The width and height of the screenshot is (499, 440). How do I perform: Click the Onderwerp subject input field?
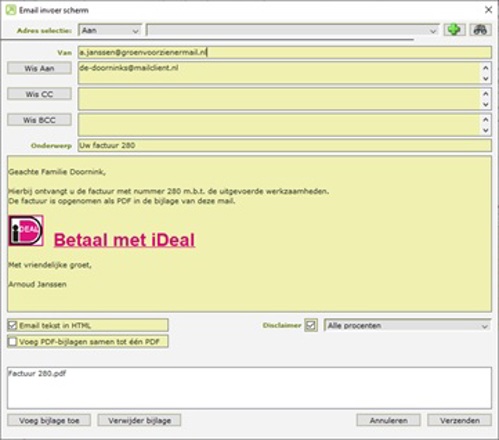(x=285, y=145)
